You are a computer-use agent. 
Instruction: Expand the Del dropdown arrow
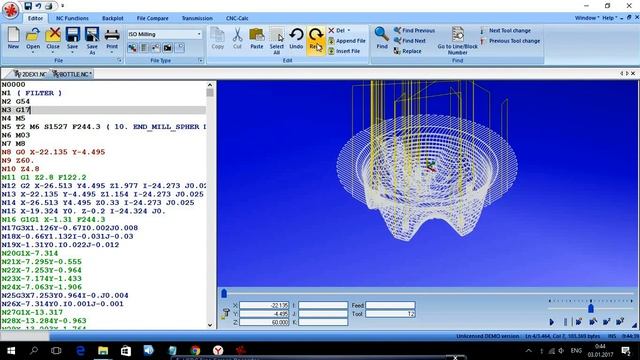point(349,31)
